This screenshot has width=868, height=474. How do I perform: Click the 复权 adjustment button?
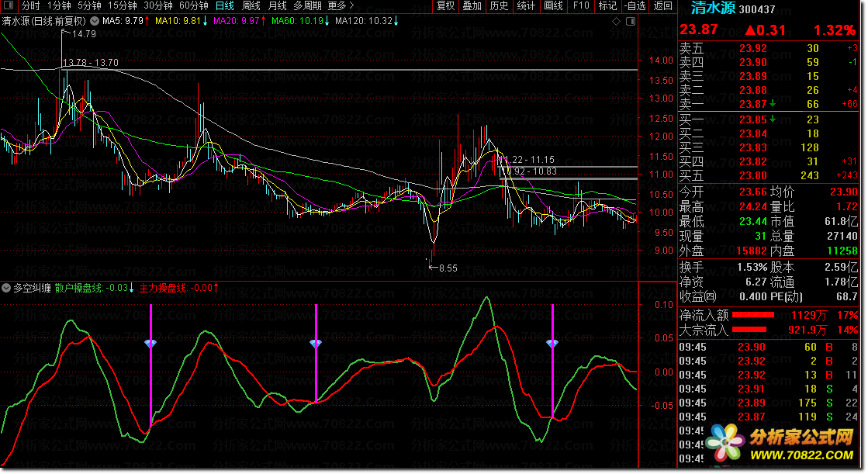coord(445,6)
